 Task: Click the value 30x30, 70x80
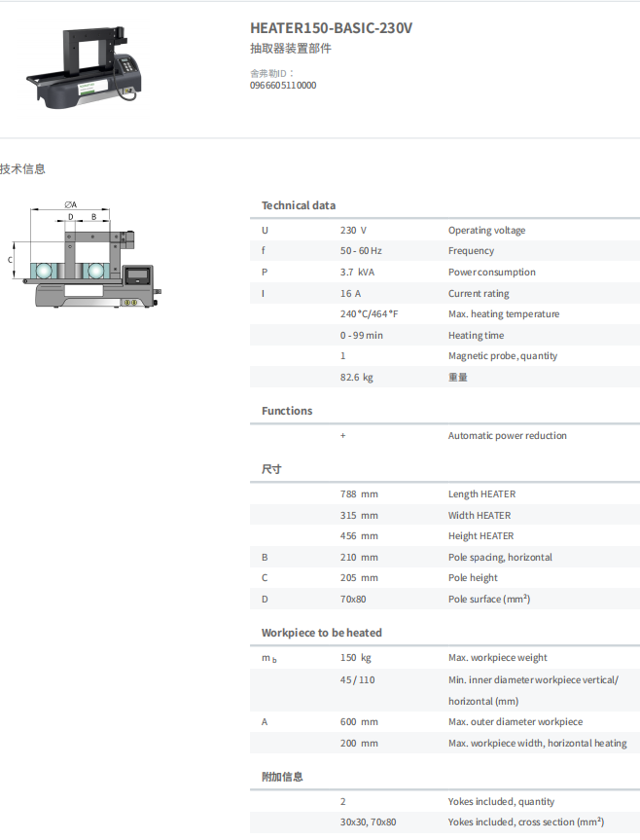[369, 822]
